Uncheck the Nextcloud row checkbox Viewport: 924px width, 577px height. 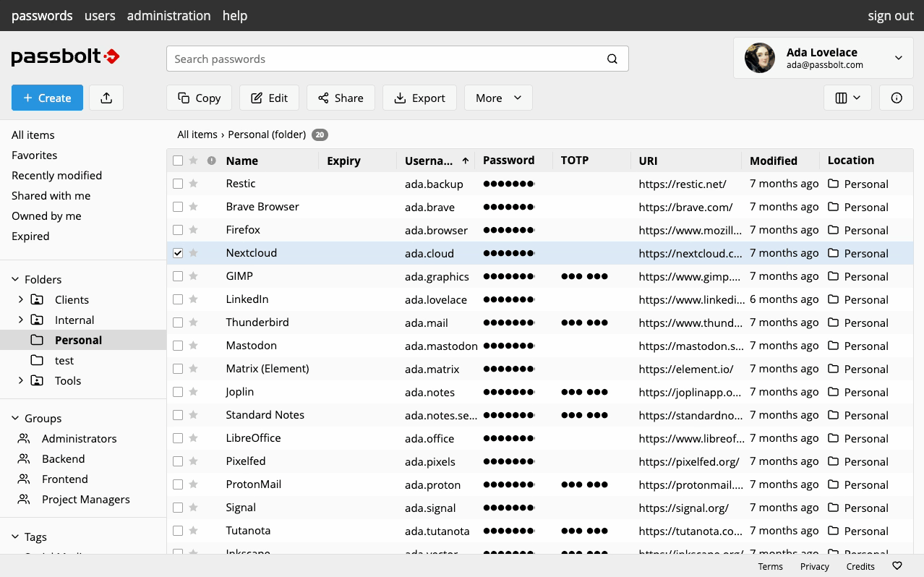tap(178, 253)
